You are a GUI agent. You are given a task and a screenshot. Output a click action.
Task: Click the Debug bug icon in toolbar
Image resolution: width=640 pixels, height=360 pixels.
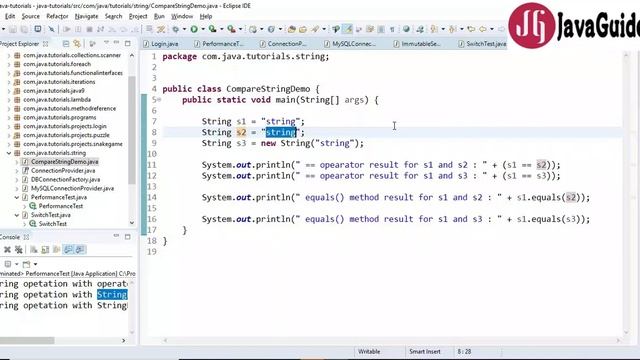(175, 29)
